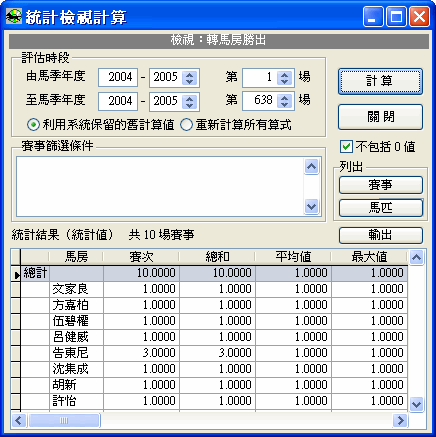Increase the starting race number spinner
This screenshot has width=436, height=437.
(x=284, y=75)
